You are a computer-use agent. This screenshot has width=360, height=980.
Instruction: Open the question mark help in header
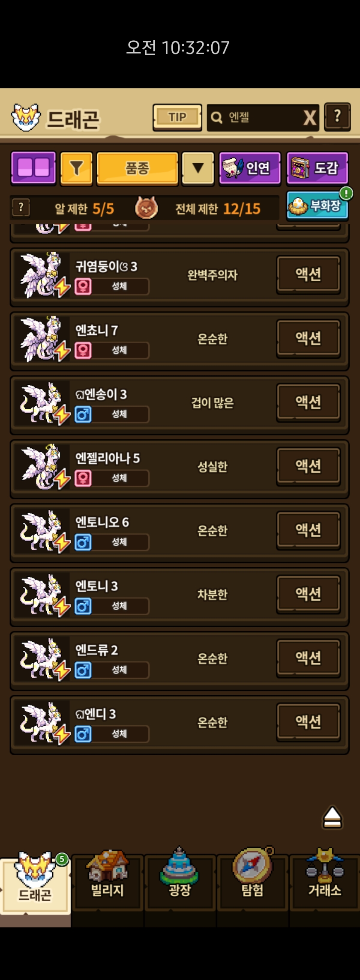(337, 117)
